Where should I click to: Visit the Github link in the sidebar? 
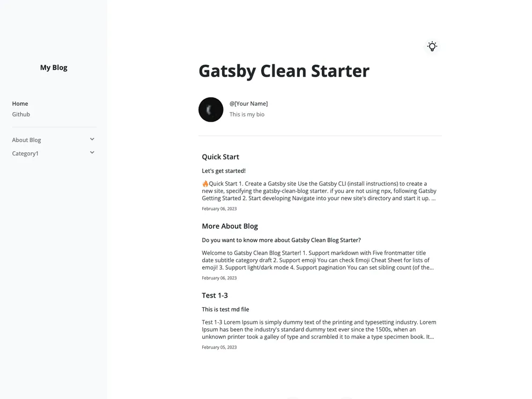pyautogui.click(x=21, y=114)
